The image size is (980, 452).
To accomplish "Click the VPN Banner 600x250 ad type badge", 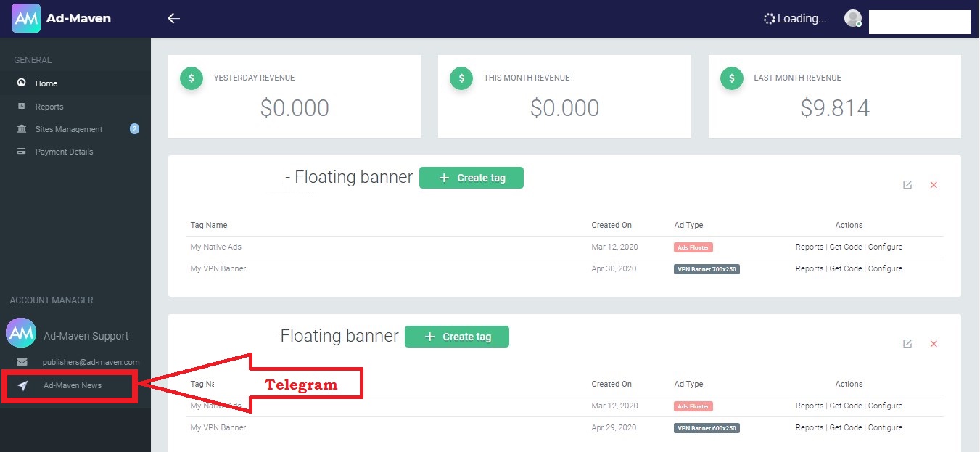I will coord(707,428).
